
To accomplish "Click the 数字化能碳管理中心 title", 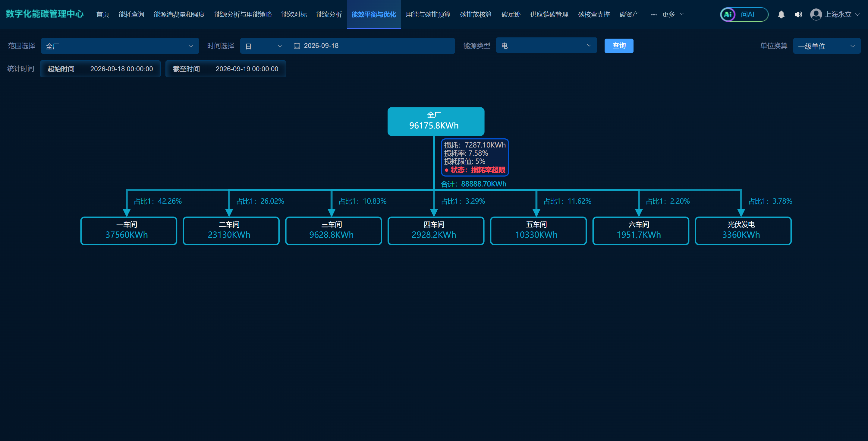I will [x=45, y=14].
